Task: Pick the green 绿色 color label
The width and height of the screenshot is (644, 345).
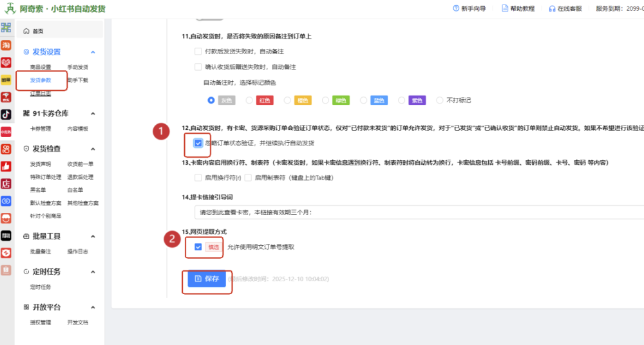Action: pyautogui.click(x=341, y=100)
